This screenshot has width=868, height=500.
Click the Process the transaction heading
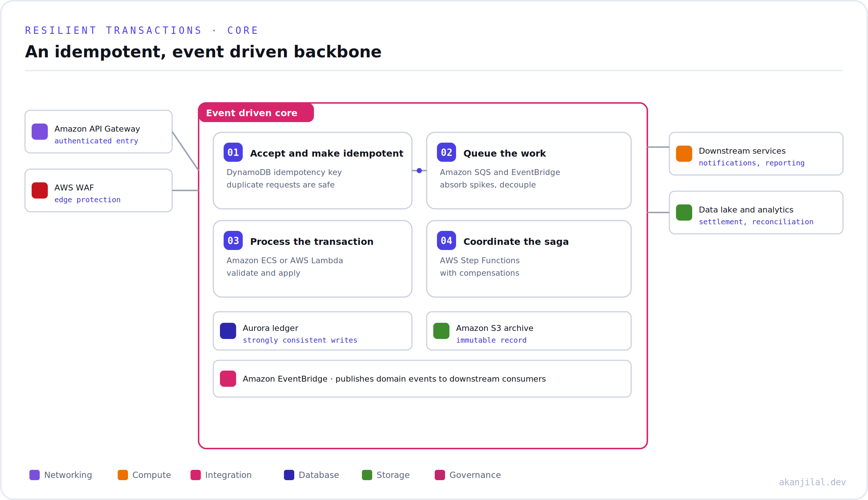[312, 242]
